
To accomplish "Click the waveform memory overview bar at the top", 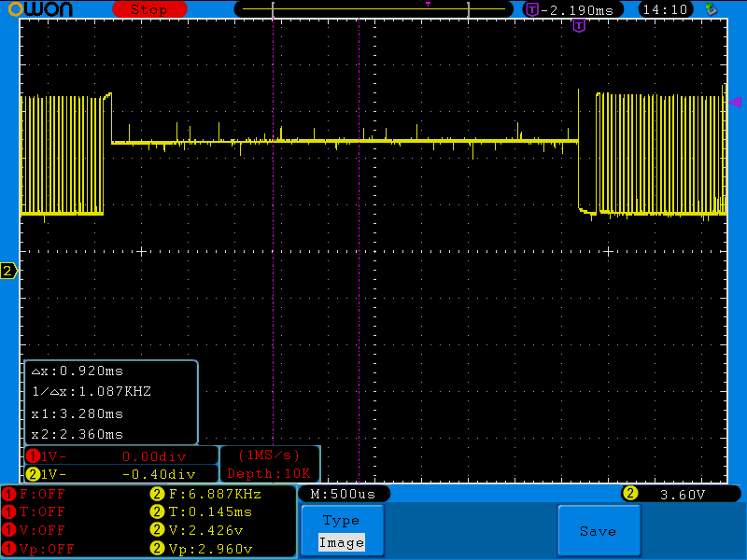I will click(373, 9).
